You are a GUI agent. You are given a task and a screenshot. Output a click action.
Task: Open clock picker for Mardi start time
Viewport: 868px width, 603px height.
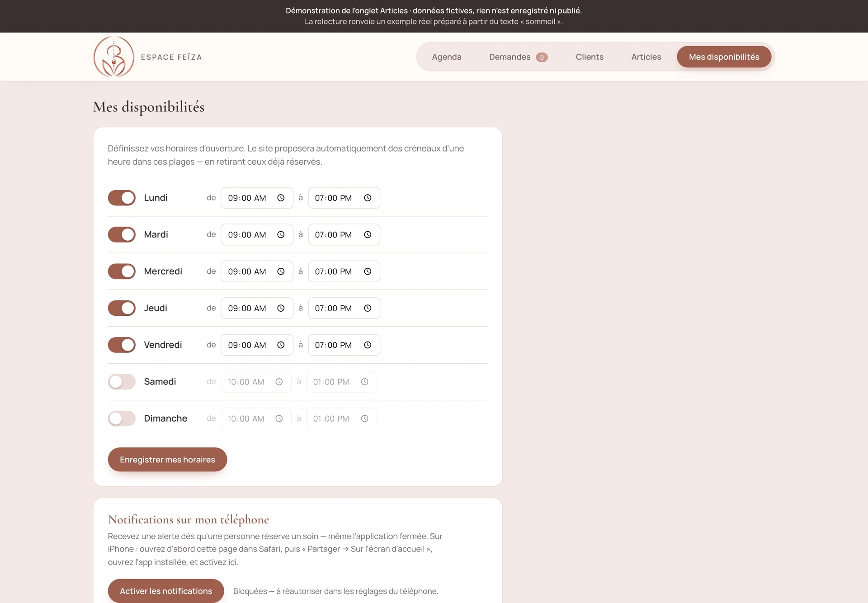tap(281, 235)
